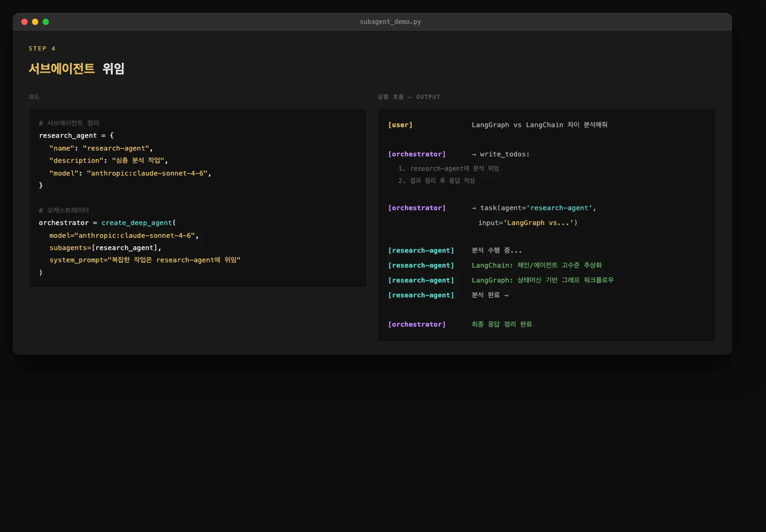Viewport: 766px width, 532px height.
Task: Click the subagent_demo.py window title
Action: [x=390, y=22]
